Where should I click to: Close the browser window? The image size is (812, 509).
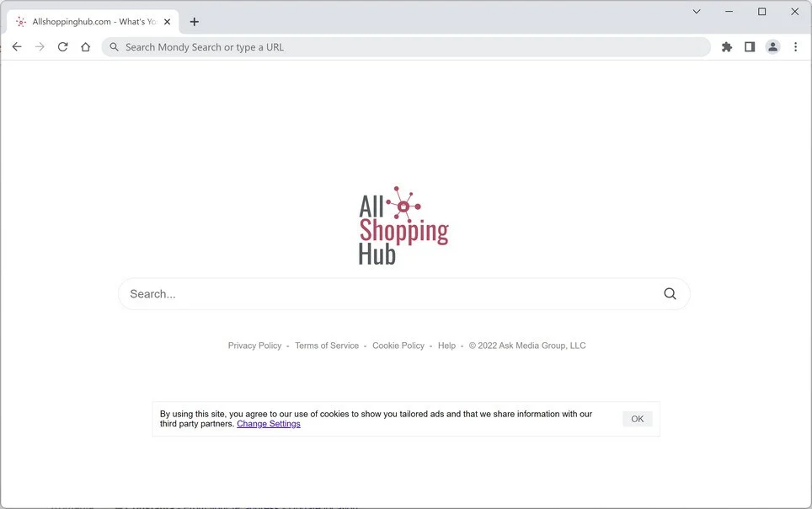795,12
